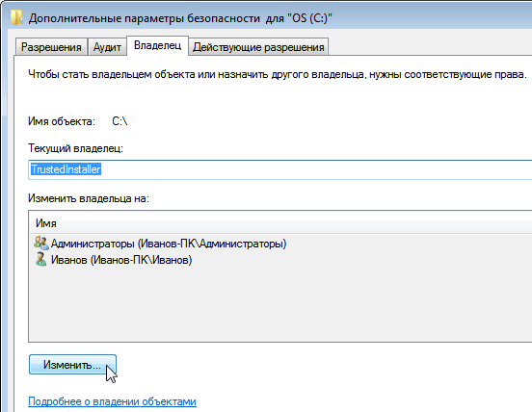Viewport: 532px width, 412px height.
Task: Click the Текущий владелец label
Action: coord(75,148)
